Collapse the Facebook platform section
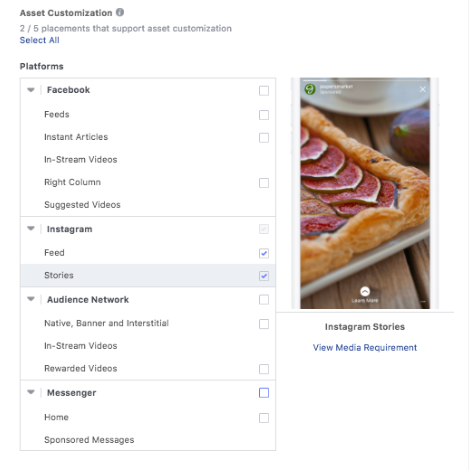Screen dimensions: 469x471 click(x=31, y=90)
